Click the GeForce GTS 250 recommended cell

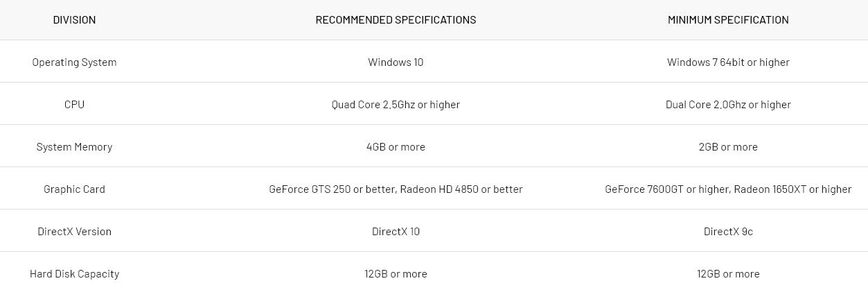coord(396,189)
